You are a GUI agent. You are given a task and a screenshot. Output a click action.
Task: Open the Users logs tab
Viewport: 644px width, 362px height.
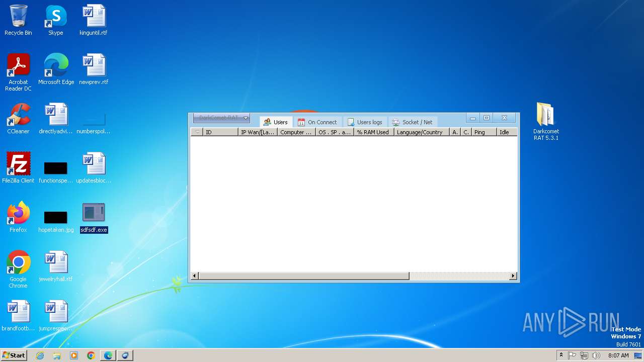click(x=365, y=122)
